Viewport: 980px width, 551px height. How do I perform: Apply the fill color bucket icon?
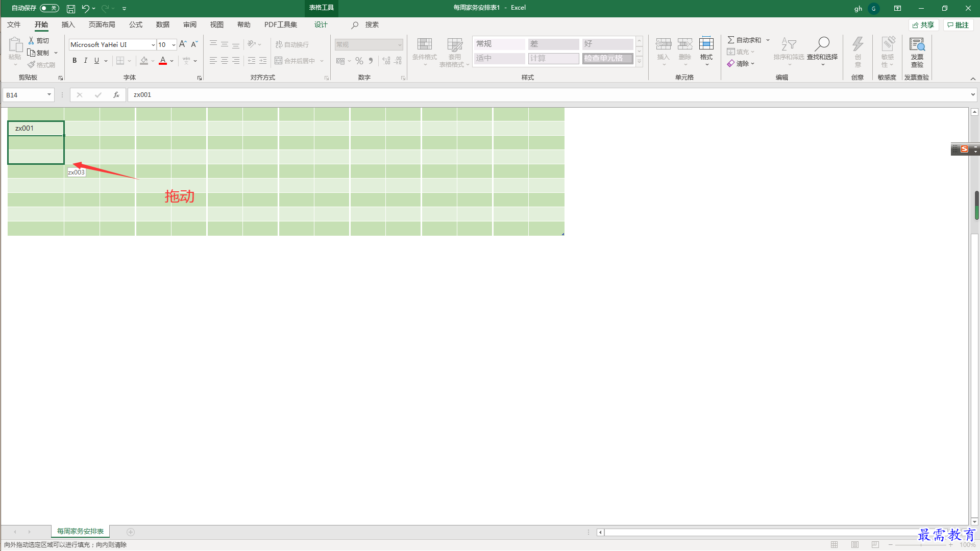pyautogui.click(x=144, y=61)
